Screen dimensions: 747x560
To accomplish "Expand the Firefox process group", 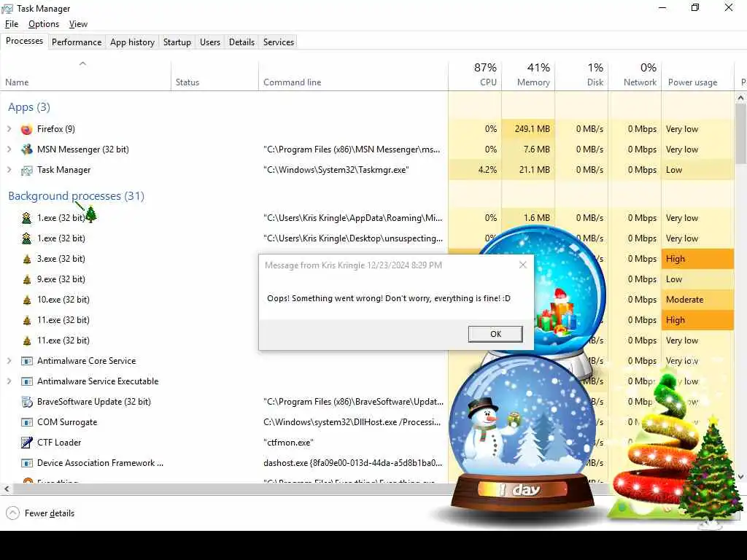I will click(x=9, y=129).
